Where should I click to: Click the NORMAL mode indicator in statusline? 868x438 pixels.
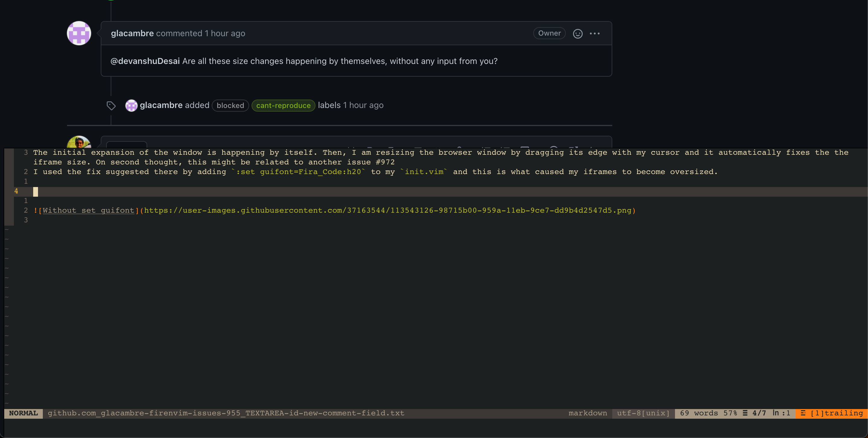[23, 413]
